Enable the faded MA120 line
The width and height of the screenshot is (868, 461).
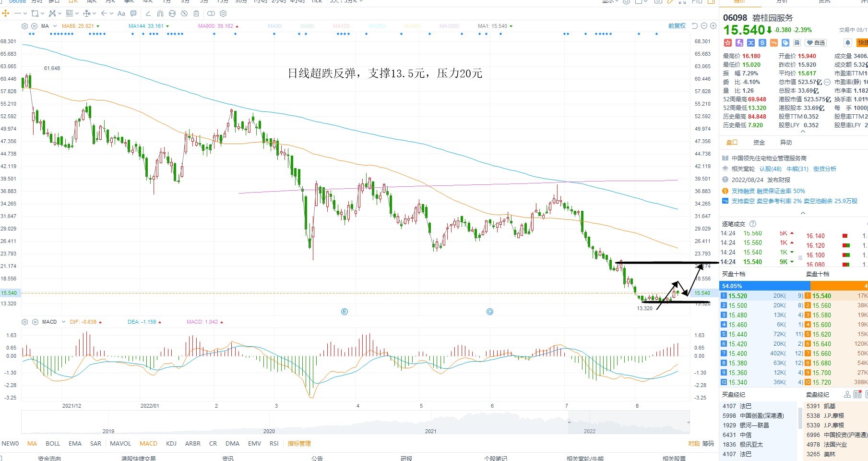click(342, 26)
